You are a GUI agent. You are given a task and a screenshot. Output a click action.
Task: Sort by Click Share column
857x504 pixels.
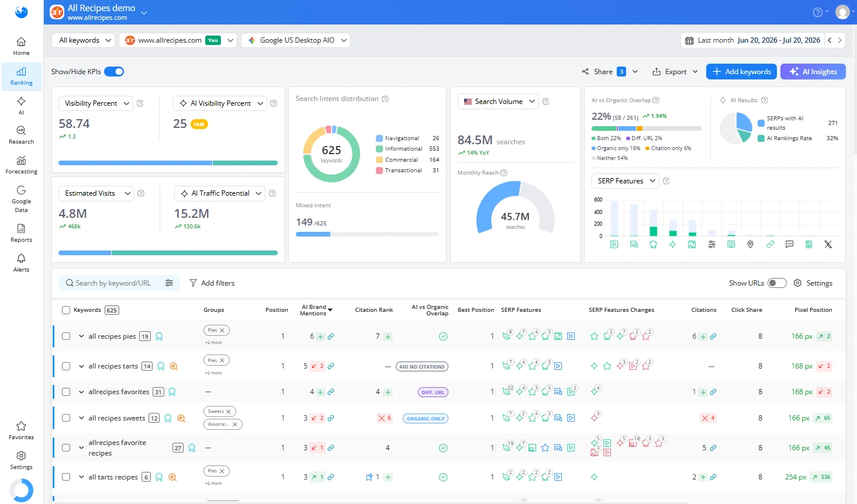(x=747, y=310)
